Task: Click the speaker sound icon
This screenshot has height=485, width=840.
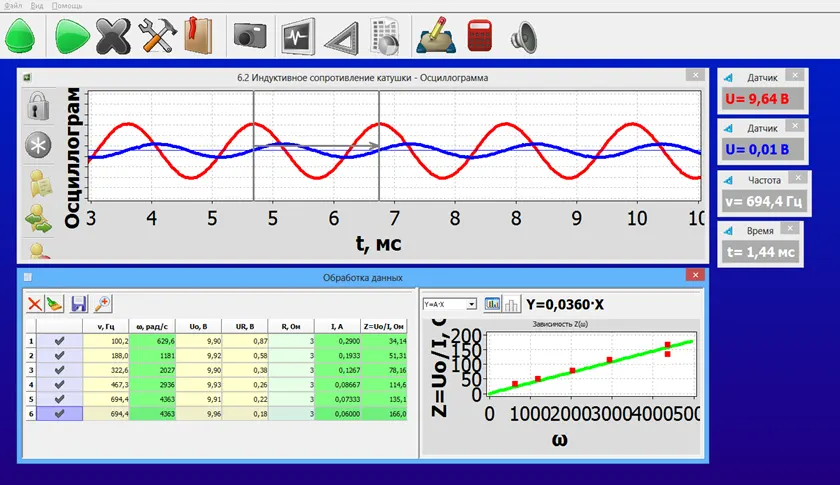Action: [x=523, y=38]
